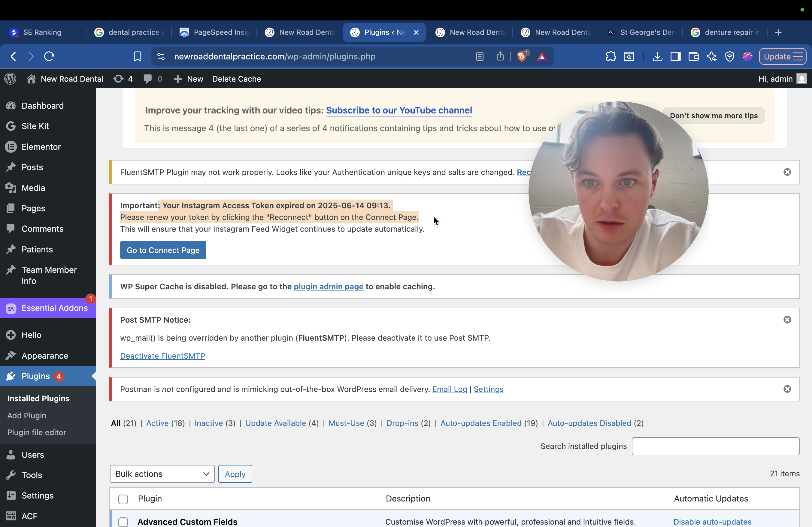This screenshot has height=527, width=812.
Task: Reload the page with refresh icon
Action: pyautogui.click(x=49, y=56)
